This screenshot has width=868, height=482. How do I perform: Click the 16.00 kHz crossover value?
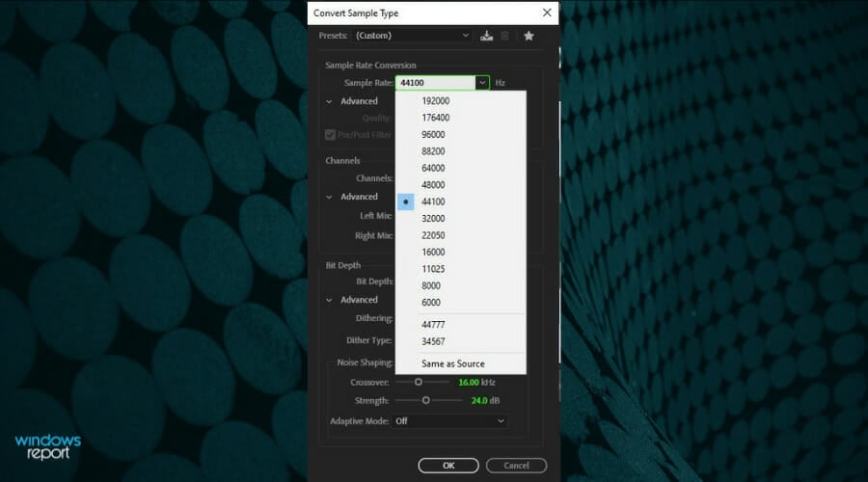[469, 383]
